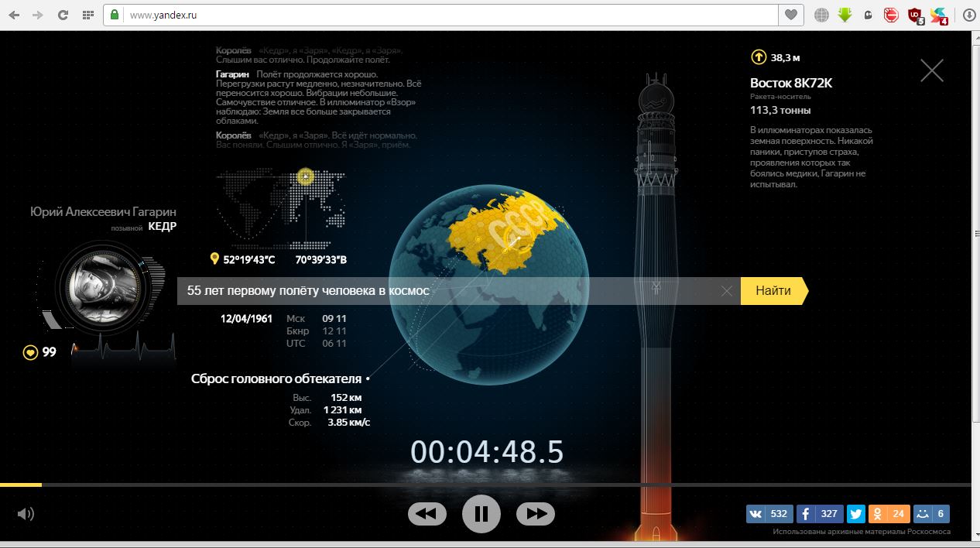Clear the search query field
980x548 pixels.
click(x=726, y=291)
